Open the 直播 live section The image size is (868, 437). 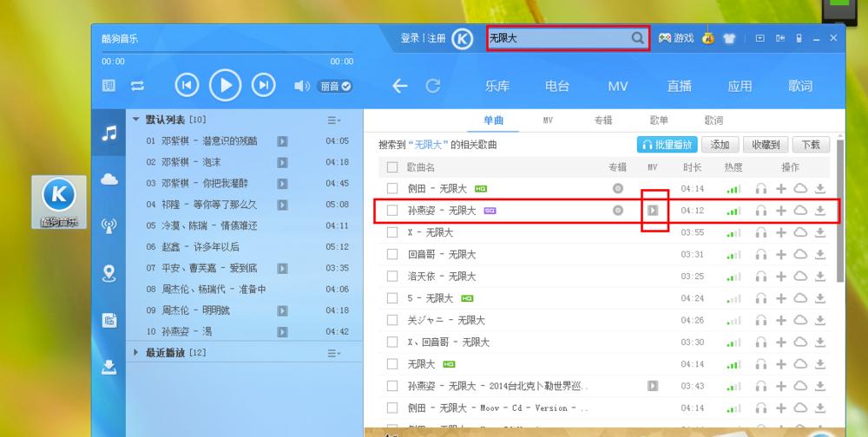tap(679, 87)
